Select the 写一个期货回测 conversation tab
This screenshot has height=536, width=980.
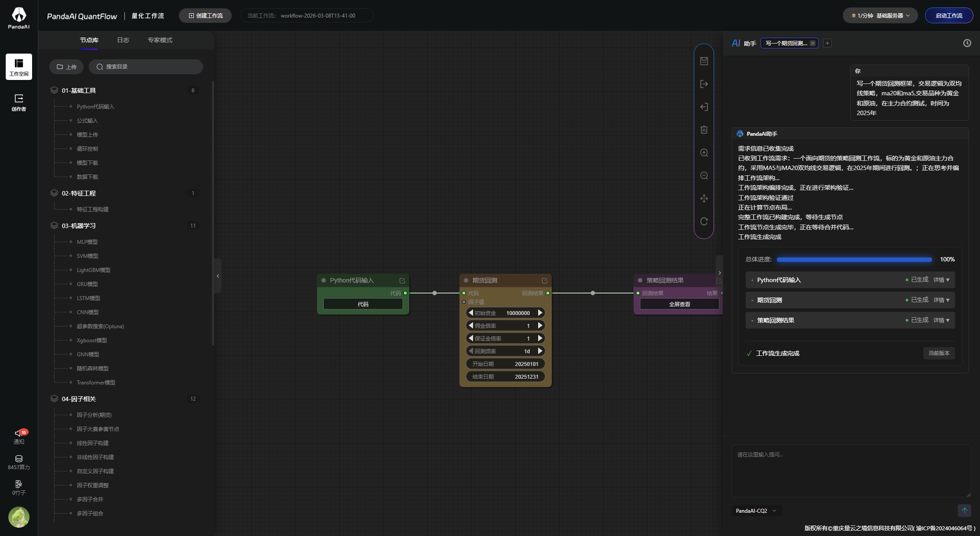786,43
